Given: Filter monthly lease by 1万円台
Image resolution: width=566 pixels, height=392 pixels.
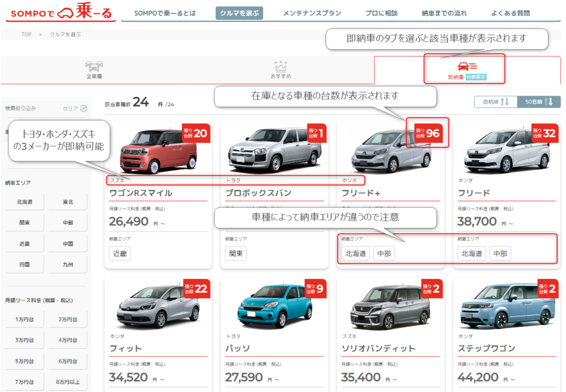Looking at the screenshot, I should click(x=24, y=319).
